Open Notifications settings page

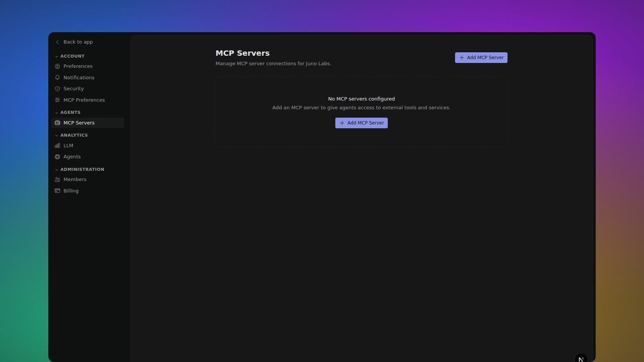click(x=88, y=78)
